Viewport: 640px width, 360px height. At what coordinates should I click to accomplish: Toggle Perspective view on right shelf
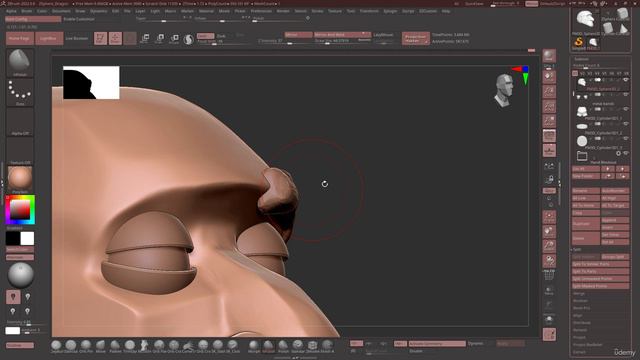[549, 136]
